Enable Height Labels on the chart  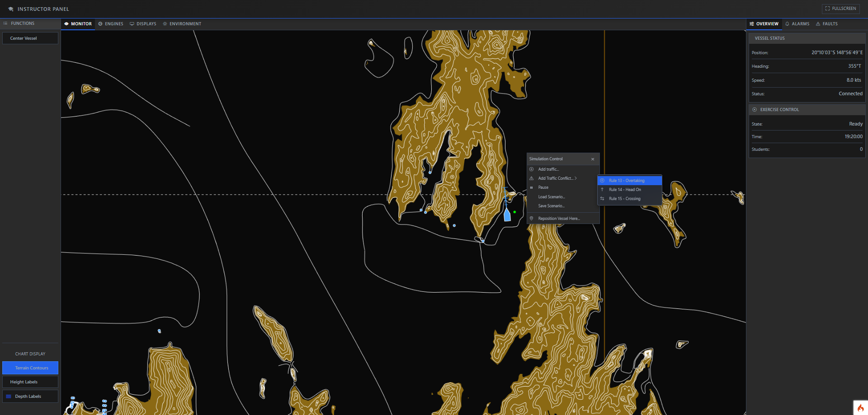click(30, 382)
